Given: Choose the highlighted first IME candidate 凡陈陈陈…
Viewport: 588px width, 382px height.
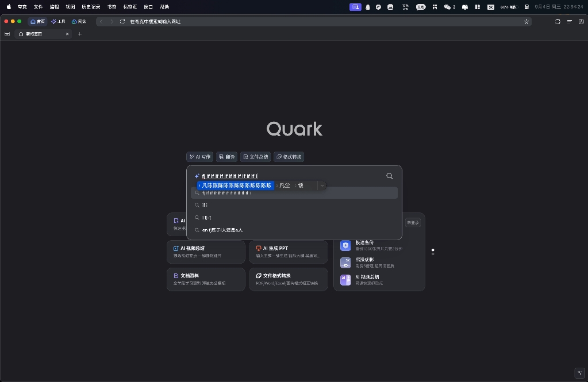Looking at the screenshot, I should [236, 186].
